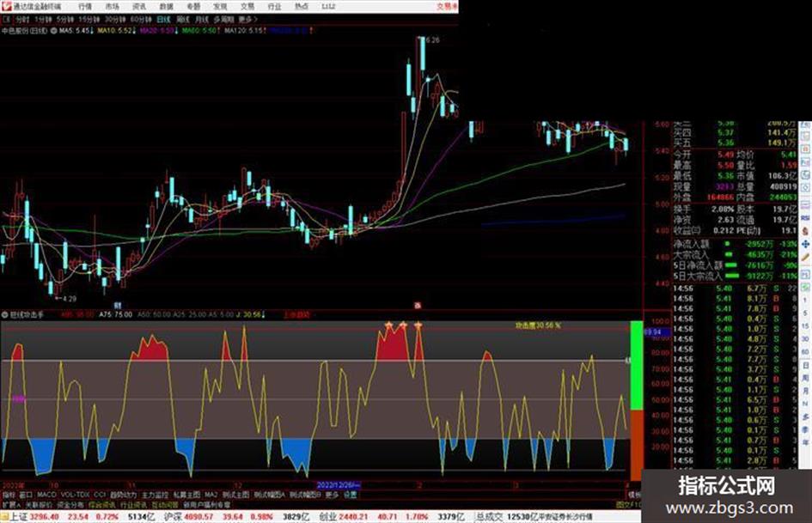This screenshot has height=523, width=812.
Task: Switch to the 1分钟 period tab
Action: pos(43,20)
